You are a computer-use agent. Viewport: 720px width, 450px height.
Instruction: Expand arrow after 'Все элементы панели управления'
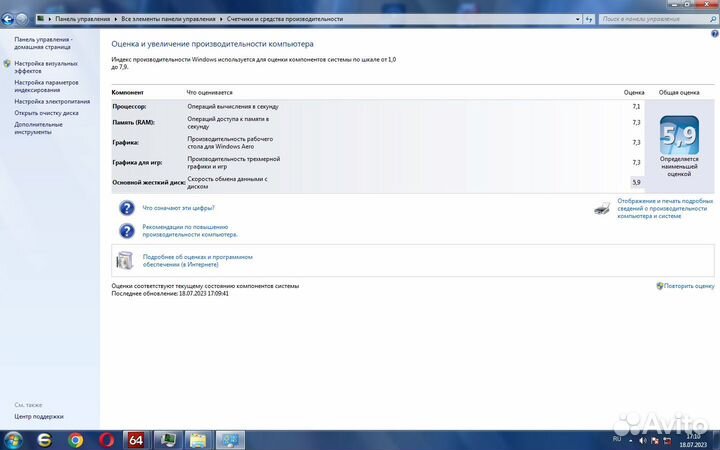click(x=221, y=19)
